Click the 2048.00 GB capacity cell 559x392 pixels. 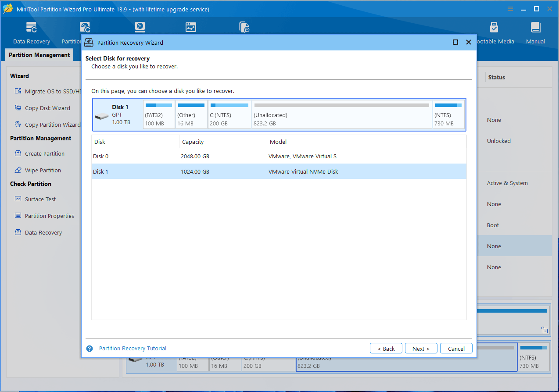(195, 156)
